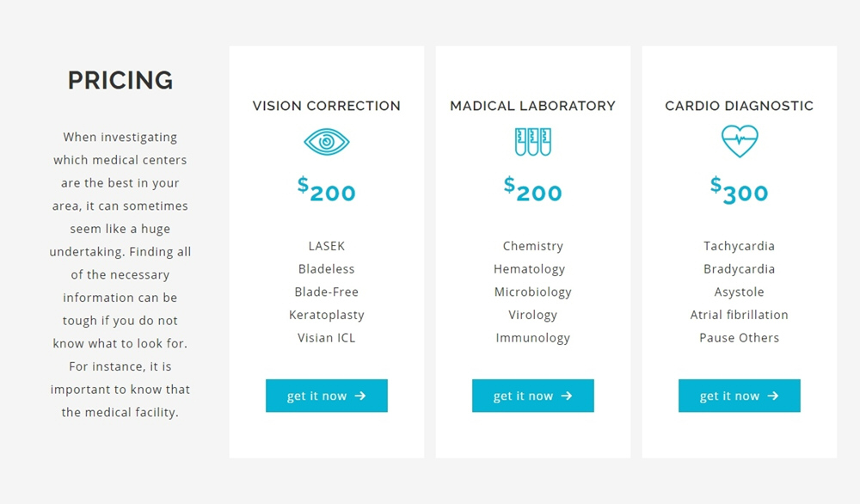Click the eye icon under Vision Correction
The width and height of the screenshot is (860, 504).
click(x=326, y=142)
